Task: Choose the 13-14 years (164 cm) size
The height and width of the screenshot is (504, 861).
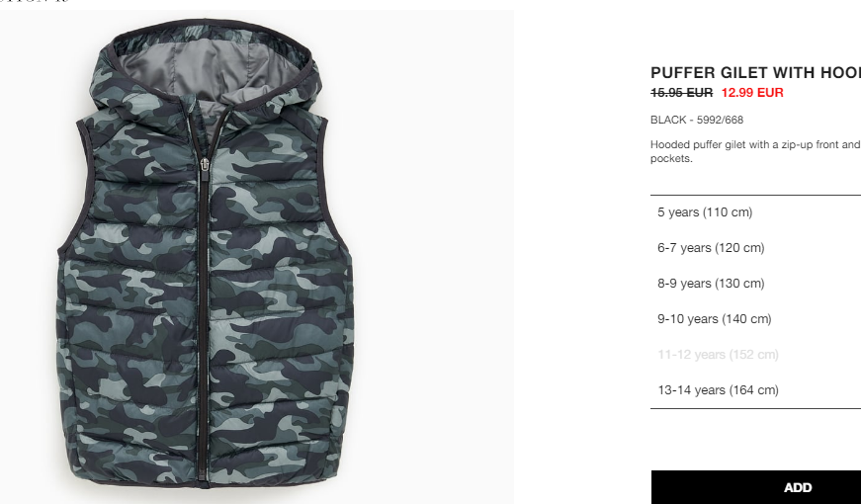Action: pyautogui.click(x=755, y=389)
